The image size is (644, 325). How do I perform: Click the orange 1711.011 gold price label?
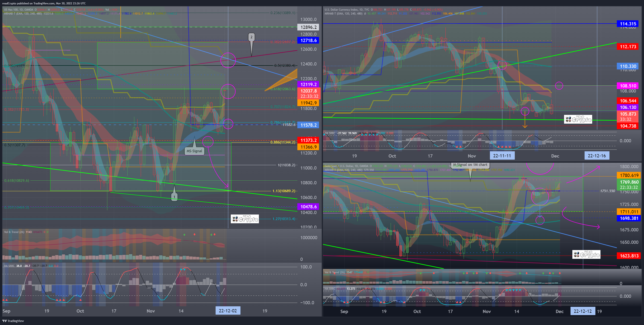pos(629,212)
